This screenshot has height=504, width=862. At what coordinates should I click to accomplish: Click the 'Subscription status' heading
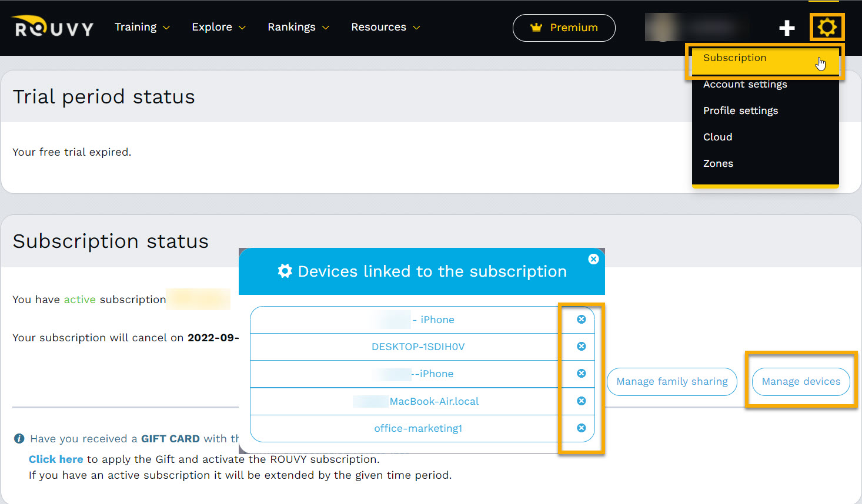[x=111, y=241]
